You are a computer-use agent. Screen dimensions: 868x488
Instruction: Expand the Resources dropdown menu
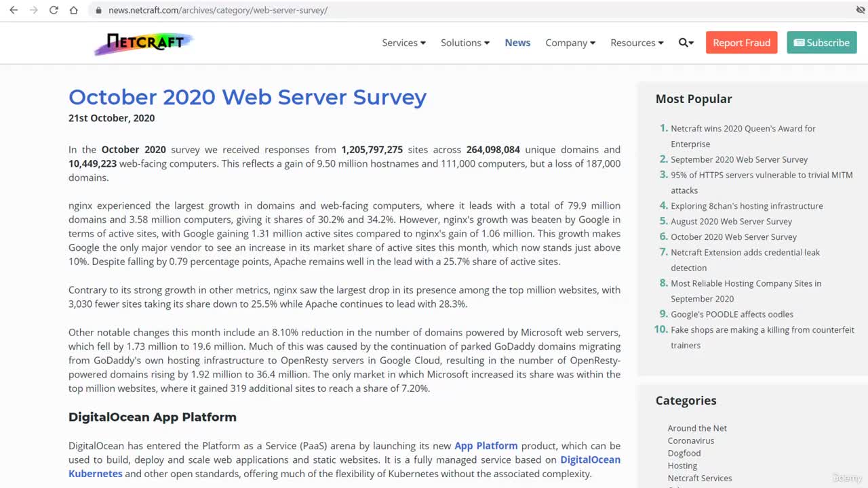[x=637, y=43]
